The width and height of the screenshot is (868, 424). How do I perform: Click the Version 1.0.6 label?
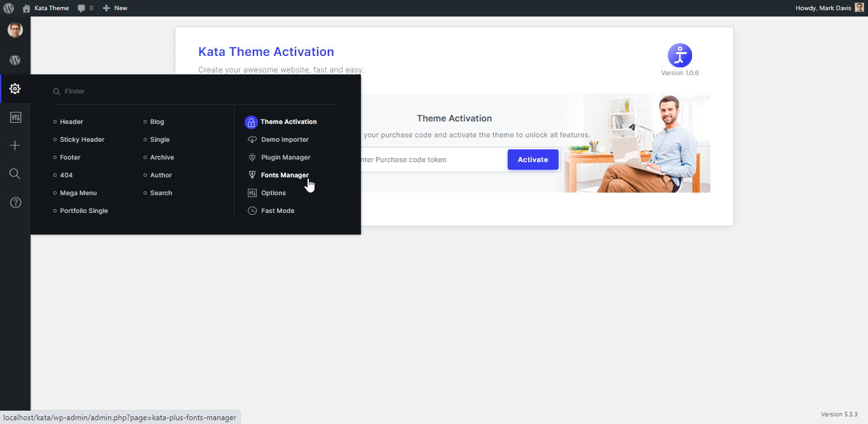680,73
